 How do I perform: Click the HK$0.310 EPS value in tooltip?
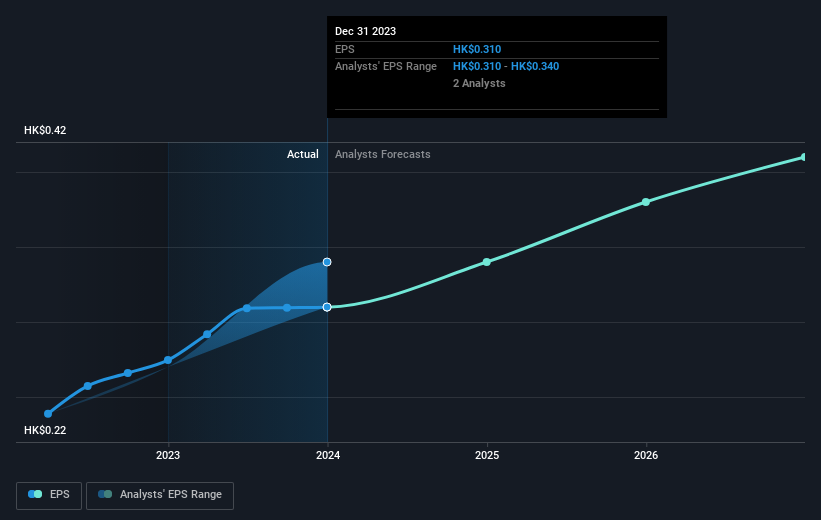tap(477, 49)
